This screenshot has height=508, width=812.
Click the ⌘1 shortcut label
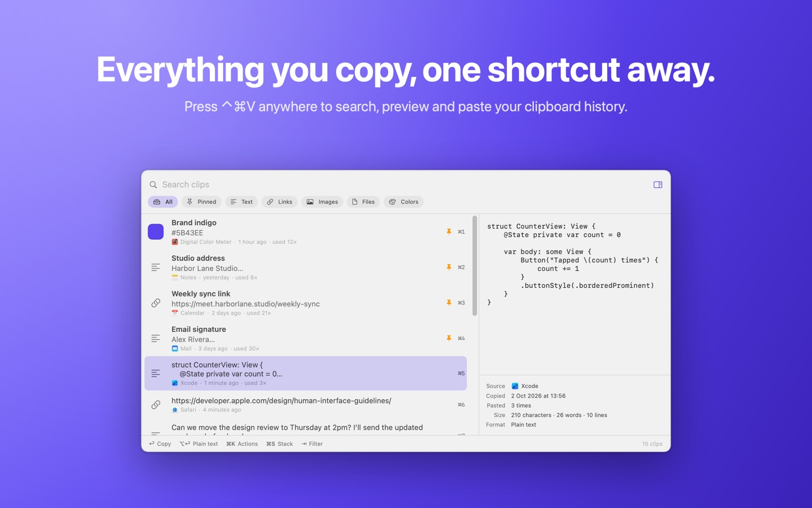(x=461, y=231)
